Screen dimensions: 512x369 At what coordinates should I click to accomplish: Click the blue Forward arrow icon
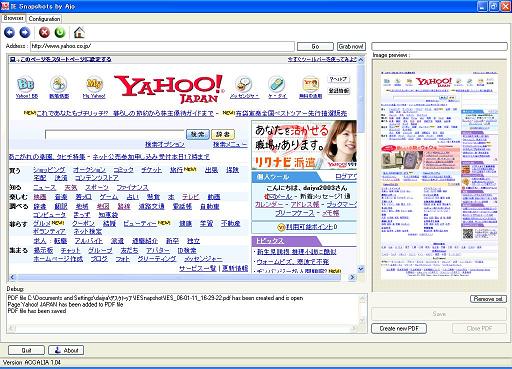[25, 32]
